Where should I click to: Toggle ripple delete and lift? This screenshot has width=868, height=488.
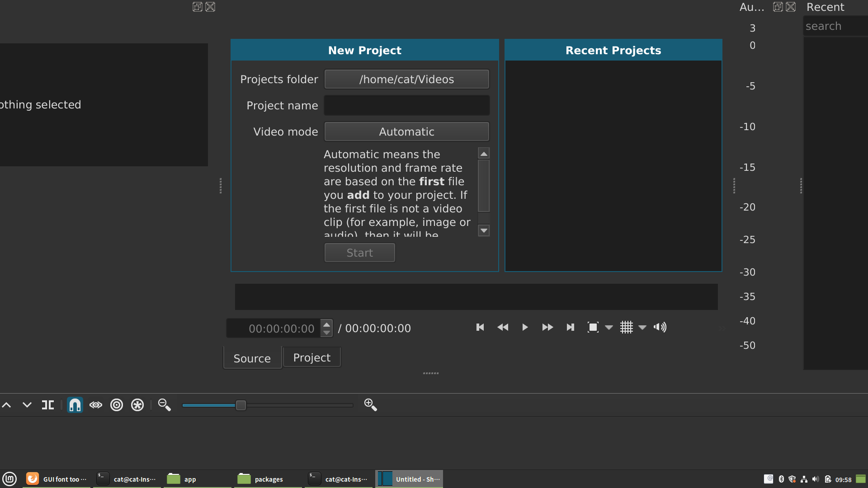116,405
